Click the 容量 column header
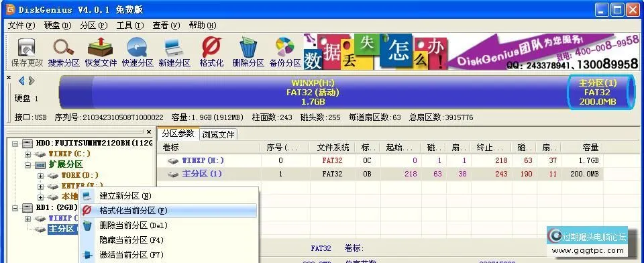This screenshot has width=644, height=263. click(x=582, y=147)
